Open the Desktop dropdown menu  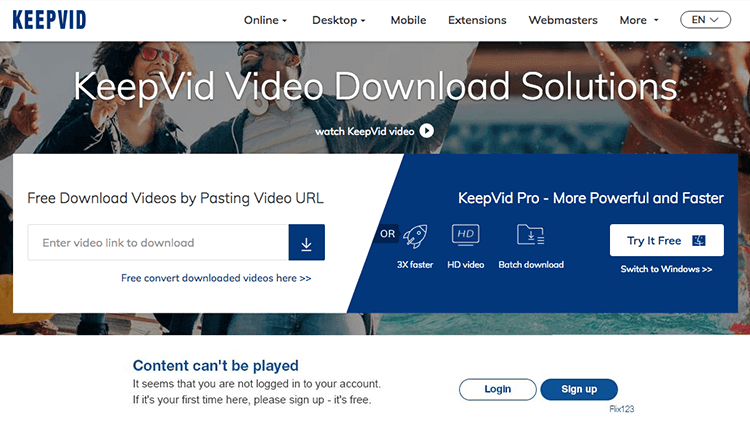pos(339,20)
